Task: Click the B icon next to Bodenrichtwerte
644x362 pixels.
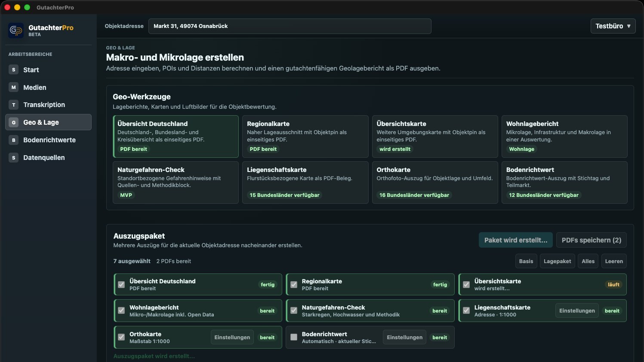Action: click(14, 140)
